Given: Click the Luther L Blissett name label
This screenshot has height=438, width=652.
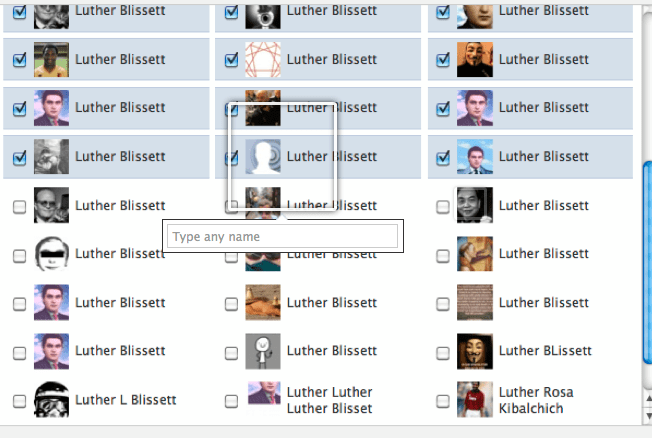Looking at the screenshot, I should coord(125,400).
